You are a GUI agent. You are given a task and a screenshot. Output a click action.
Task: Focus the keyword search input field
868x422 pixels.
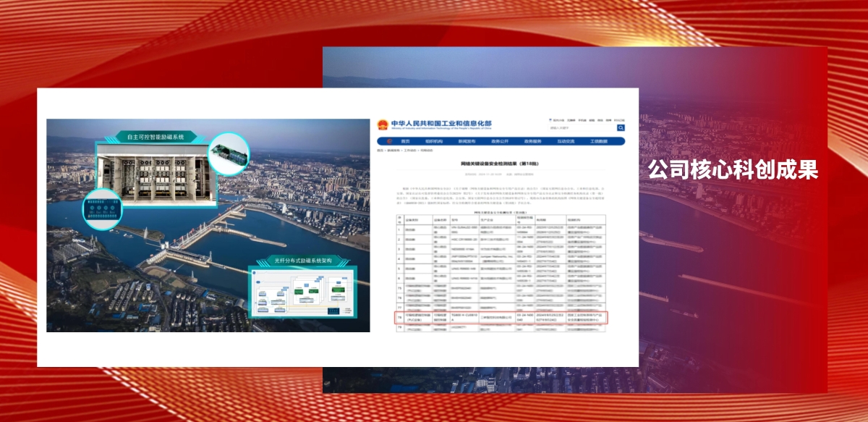tap(582, 128)
